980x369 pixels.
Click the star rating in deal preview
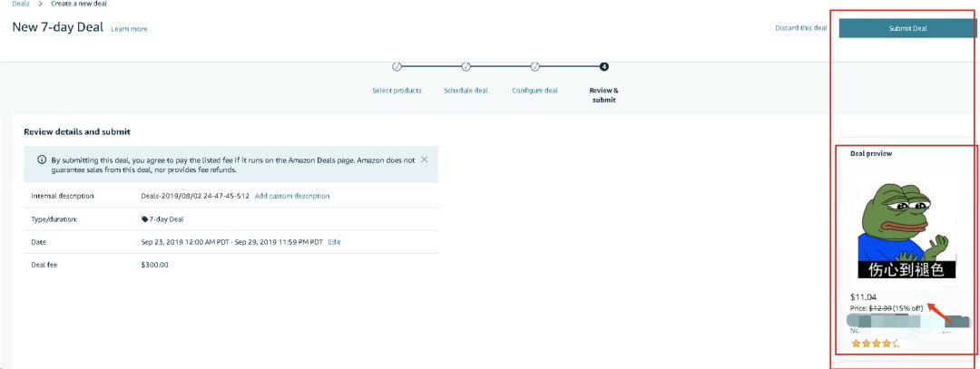[x=876, y=344]
